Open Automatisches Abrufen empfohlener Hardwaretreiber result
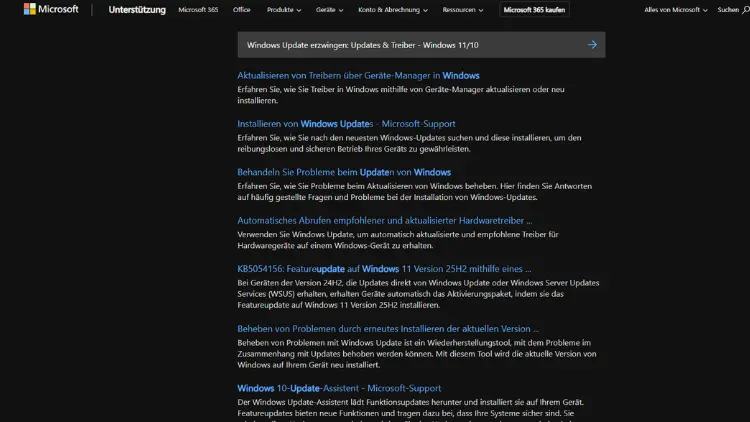 point(385,221)
